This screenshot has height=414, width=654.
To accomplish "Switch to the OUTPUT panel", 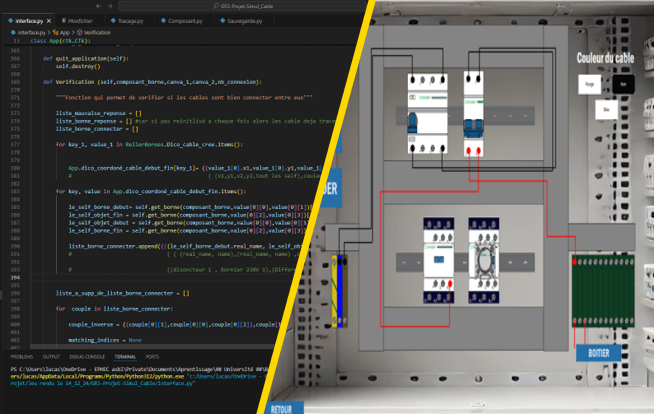I will click(51, 356).
